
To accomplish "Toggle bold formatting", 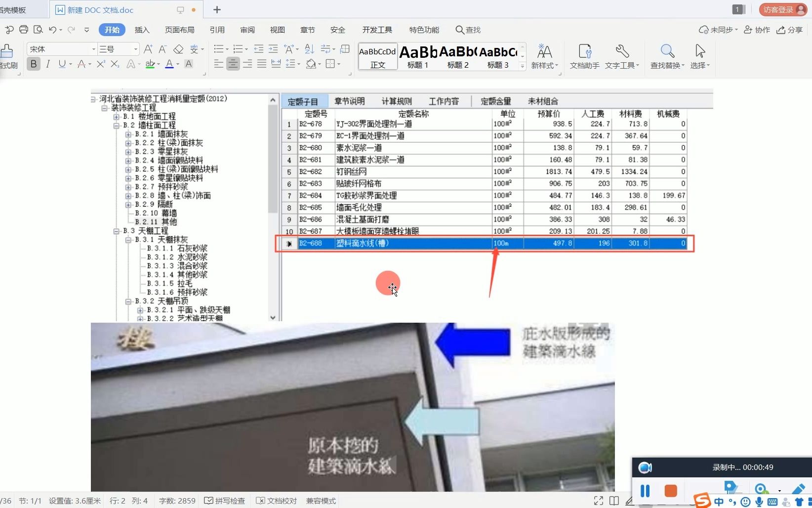I will (x=33, y=64).
